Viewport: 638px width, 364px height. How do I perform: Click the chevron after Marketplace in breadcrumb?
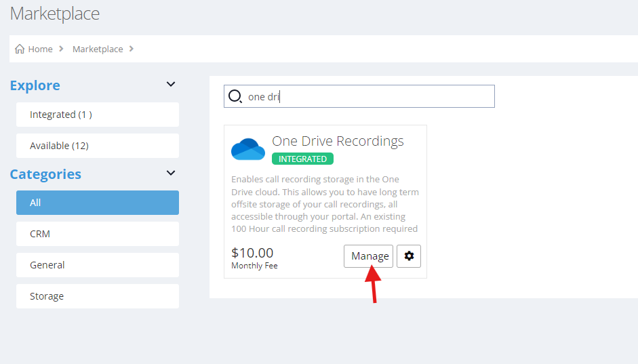131,49
